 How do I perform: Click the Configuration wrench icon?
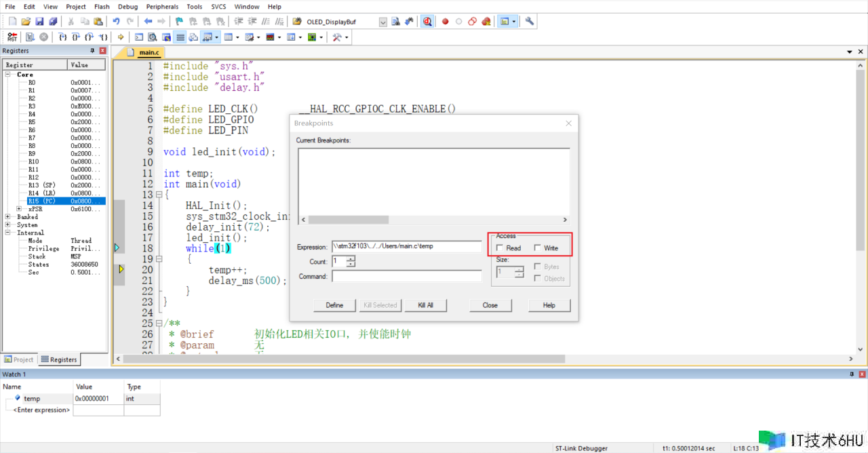point(530,22)
